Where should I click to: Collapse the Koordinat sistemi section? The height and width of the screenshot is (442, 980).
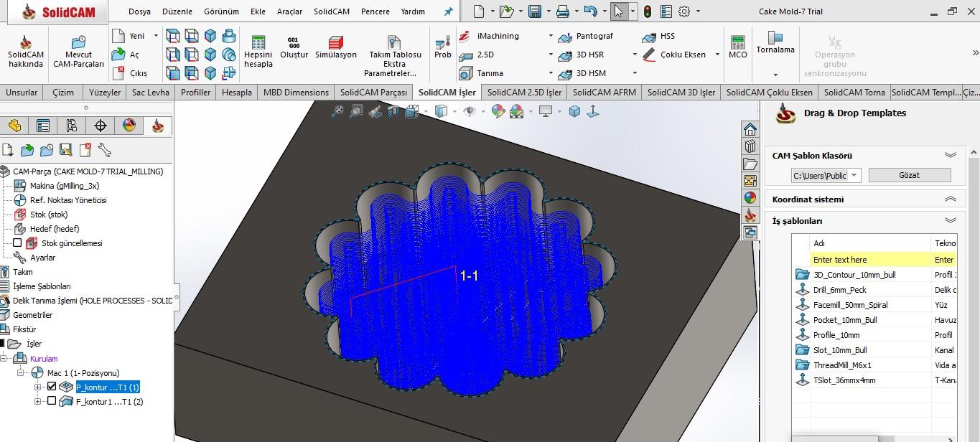[950, 199]
